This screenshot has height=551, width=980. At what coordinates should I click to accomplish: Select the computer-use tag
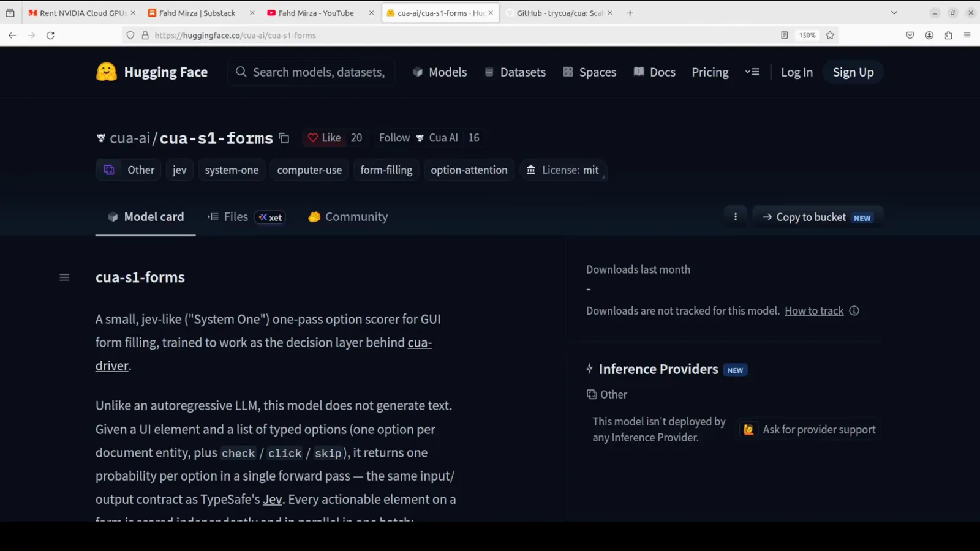coord(309,170)
